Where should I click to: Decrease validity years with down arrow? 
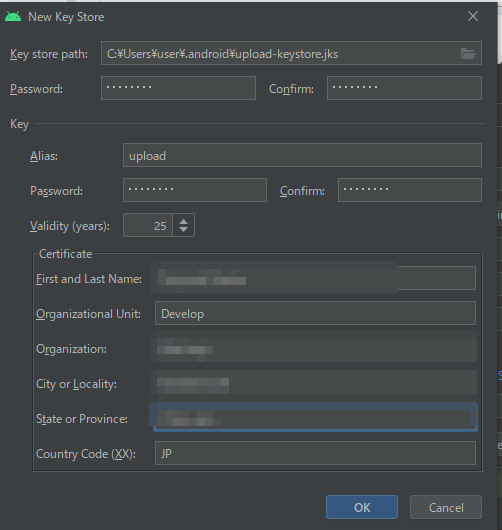coord(184,230)
